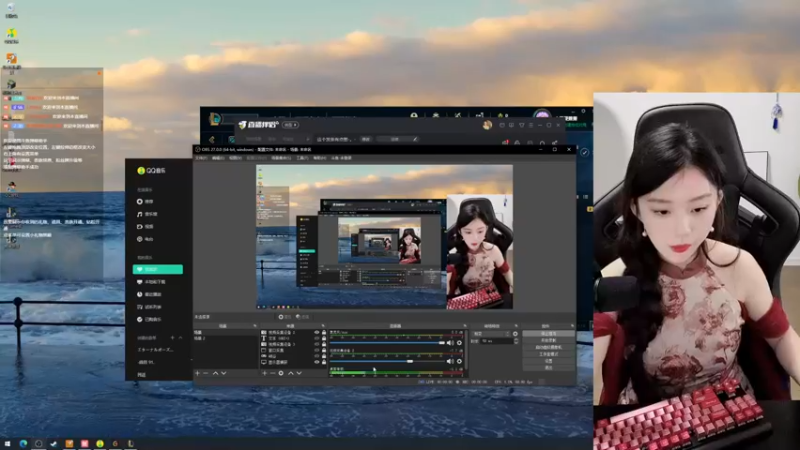Open the OBS File menu
Viewport: 800px width, 450px height.
pos(201,158)
